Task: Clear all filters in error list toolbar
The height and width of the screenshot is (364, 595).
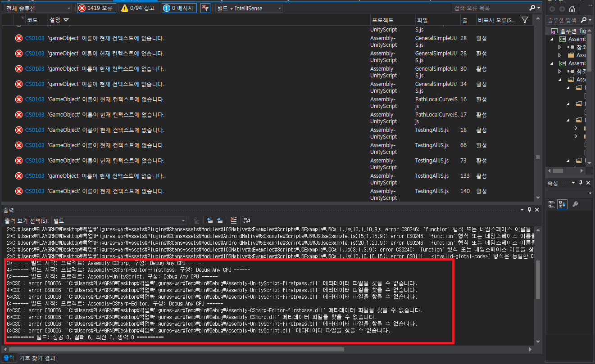Action: pos(205,8)
